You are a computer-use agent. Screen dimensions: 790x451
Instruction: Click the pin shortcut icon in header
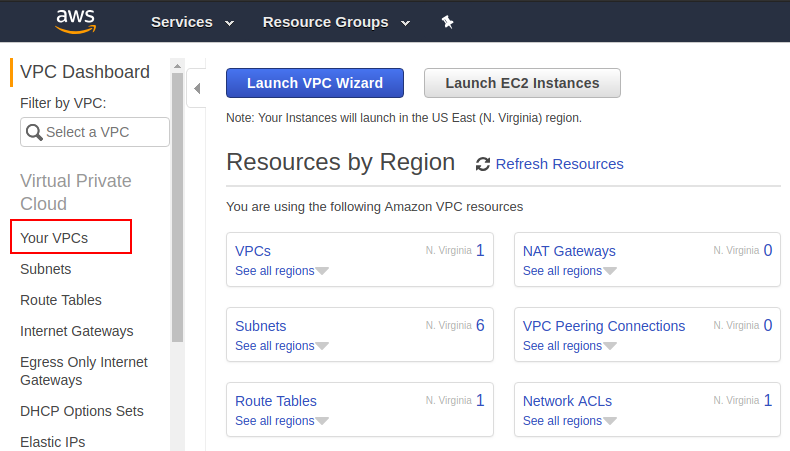point(447,22)
